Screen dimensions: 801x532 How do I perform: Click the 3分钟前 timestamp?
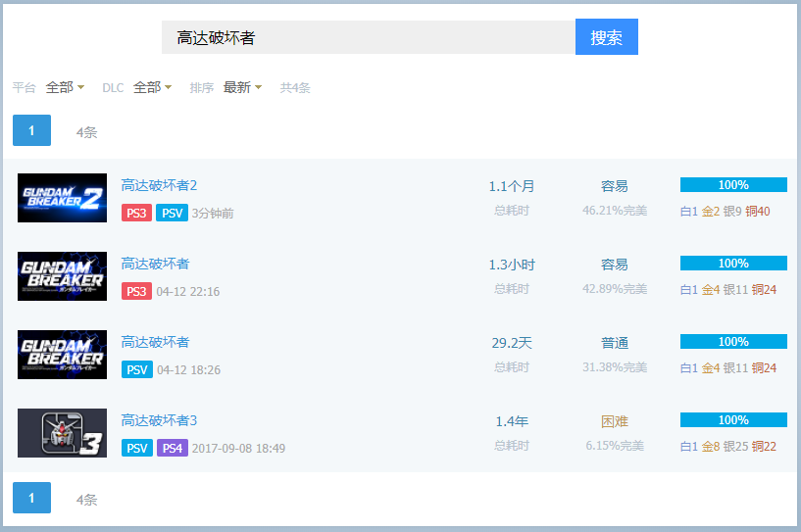tap(213, 214)
